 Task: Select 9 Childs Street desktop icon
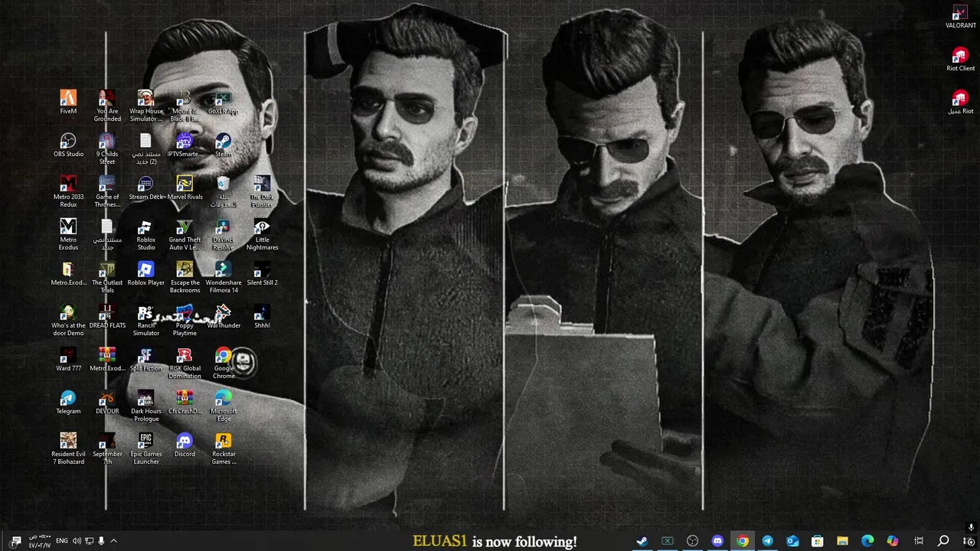pyautogui.click(x=107, y=149)
